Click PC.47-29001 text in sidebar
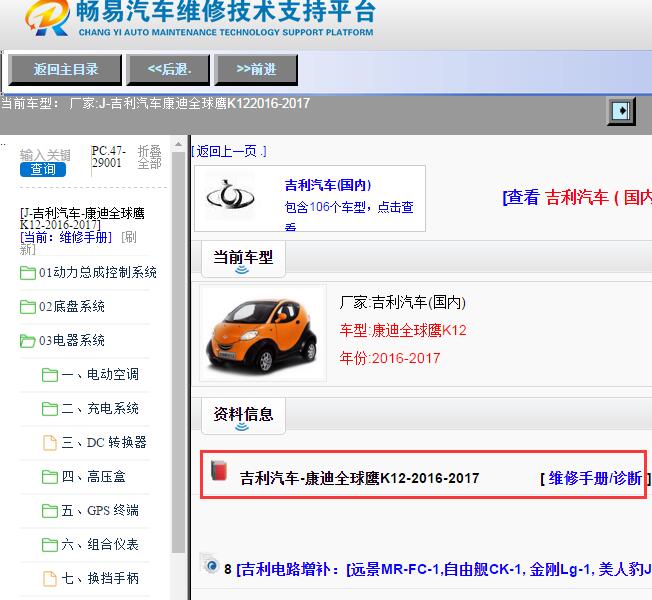652x600 pixels. pyautogui.click(x=109, y=156)
